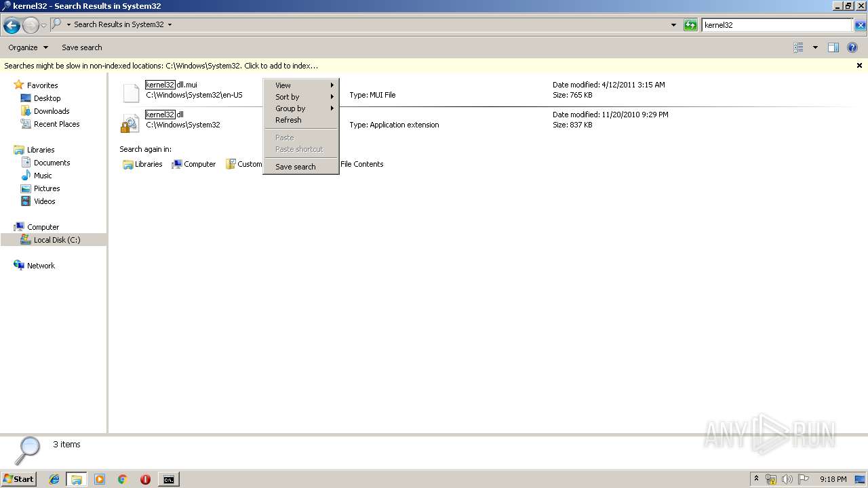Search again in File Contents

pyautogui.click(x=361, y=164)
